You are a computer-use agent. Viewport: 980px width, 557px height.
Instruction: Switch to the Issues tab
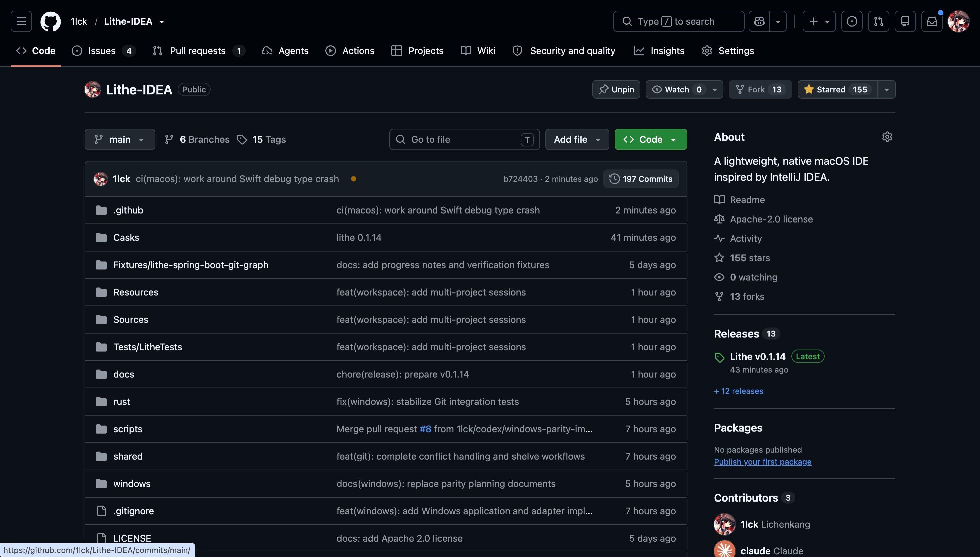coord(104,51)
